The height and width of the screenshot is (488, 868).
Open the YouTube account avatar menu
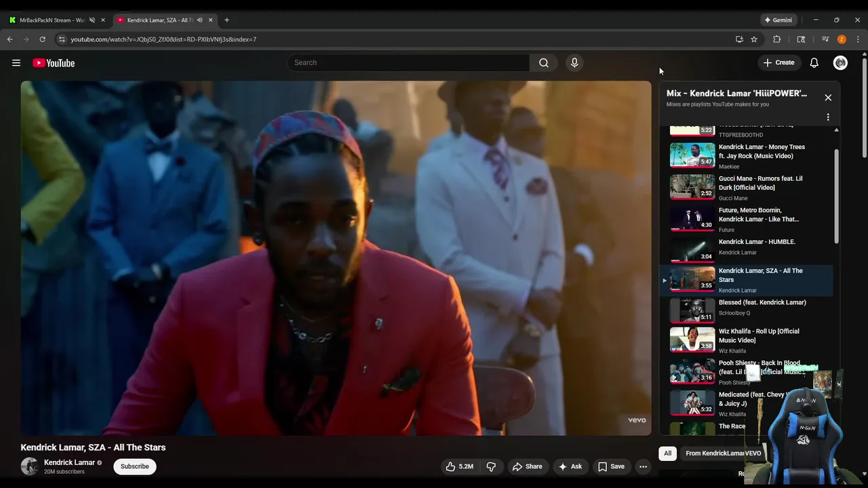pyautogui.click(x=840, y=62)
